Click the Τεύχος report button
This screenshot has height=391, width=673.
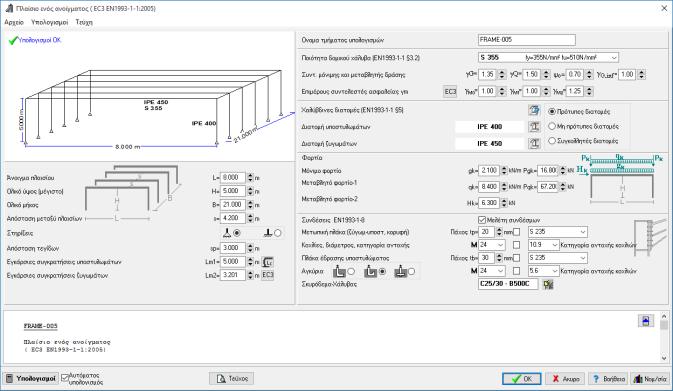coord(232,379)
